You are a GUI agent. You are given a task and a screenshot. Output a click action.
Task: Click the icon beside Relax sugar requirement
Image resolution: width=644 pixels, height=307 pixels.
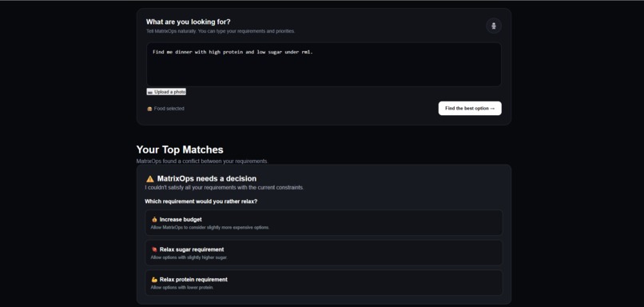pos(154,249)
